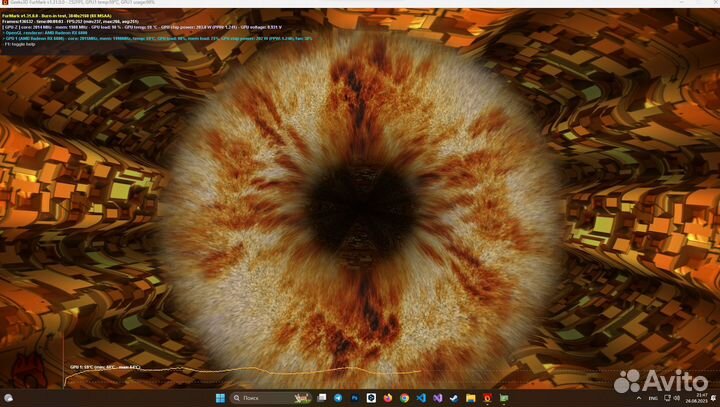Viewport: 720px width, 407px height.
Task: Click the FurMark window icon in the title bar
Action: pyautogui.click(x=4, y=3)
